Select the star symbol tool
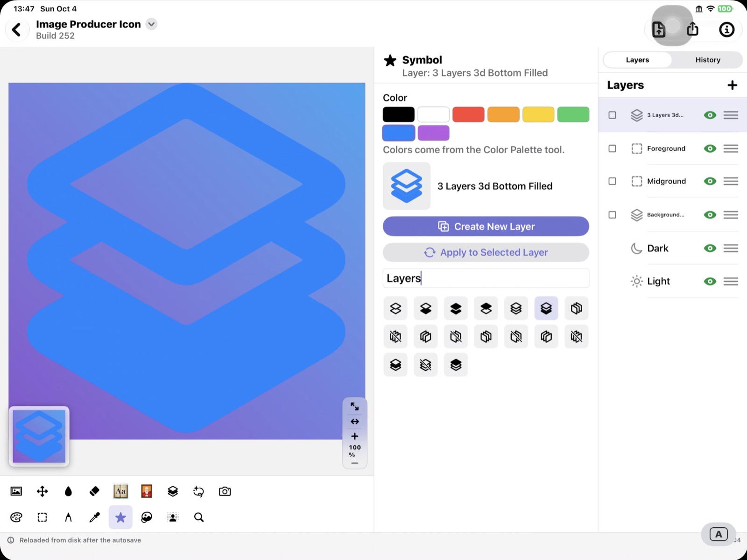Viewport: 747px width, 560px height. click(x=120, y=517)
